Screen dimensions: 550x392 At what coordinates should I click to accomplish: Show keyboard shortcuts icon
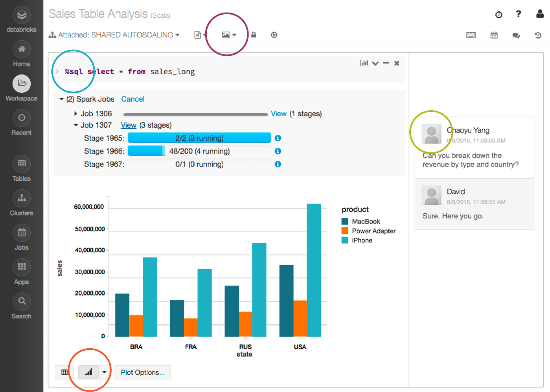pyautogui.click(x=471, y=35)
